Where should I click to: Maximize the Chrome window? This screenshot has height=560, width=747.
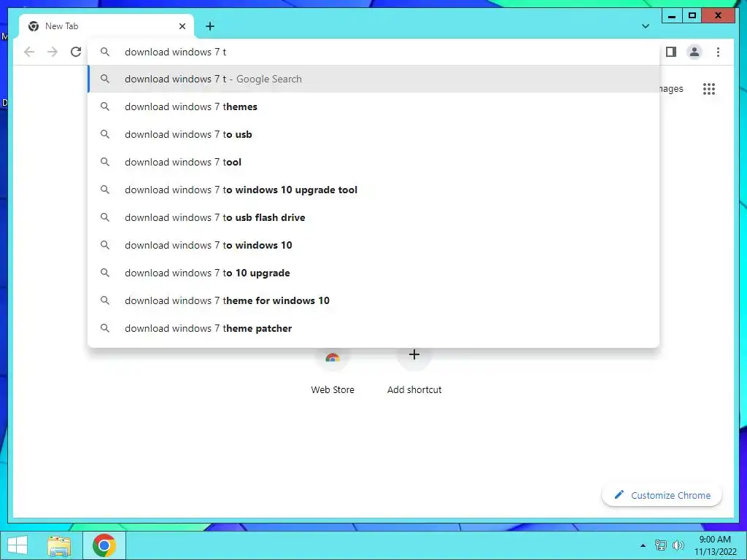click(x=692, y=16)
